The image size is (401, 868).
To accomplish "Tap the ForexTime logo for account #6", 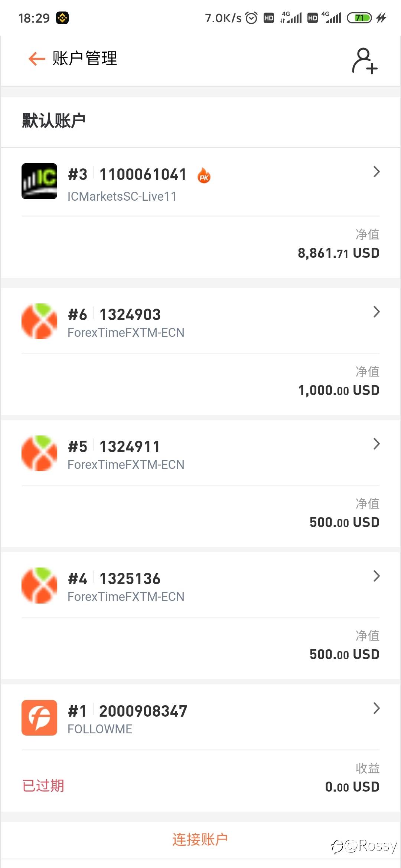I will point(39,321).
